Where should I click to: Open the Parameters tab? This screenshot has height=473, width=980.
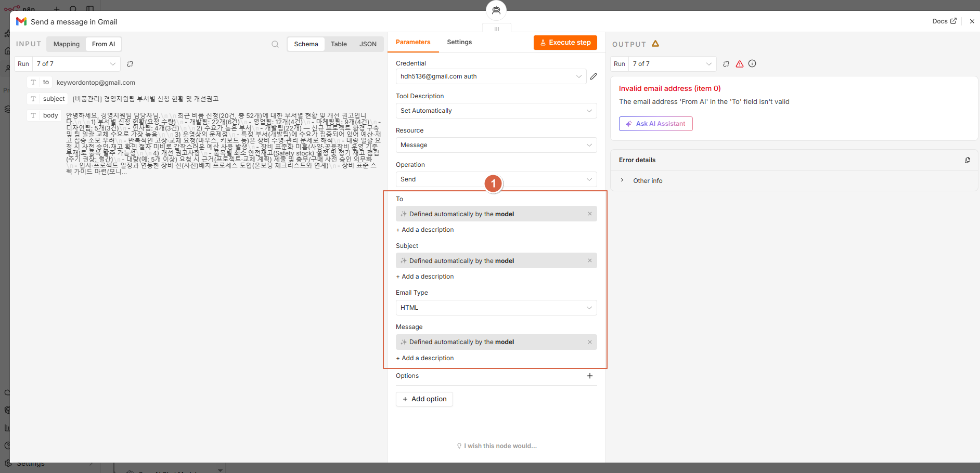click(x=413, y=42)
